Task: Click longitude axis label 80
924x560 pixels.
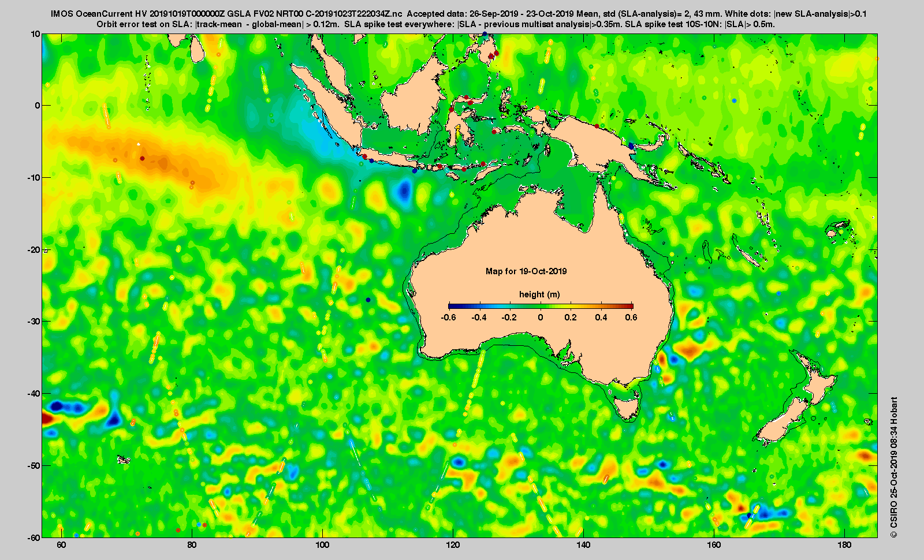Action: [x=191, y=545]
